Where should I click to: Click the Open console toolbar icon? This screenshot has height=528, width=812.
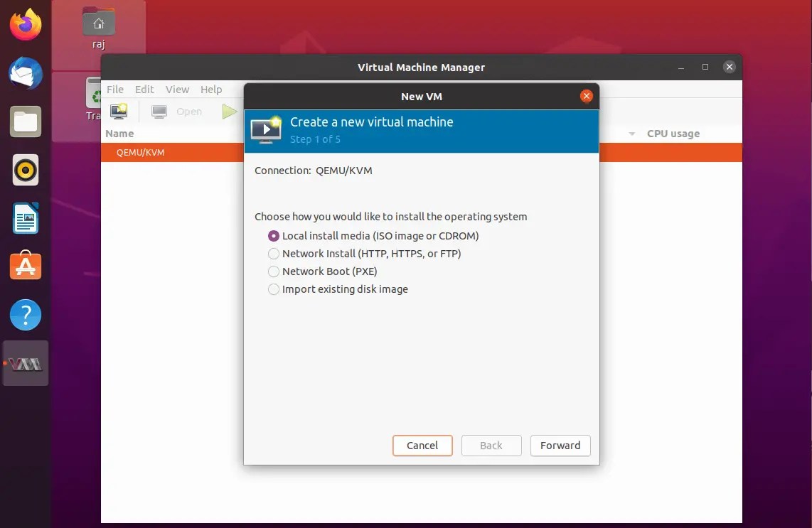click(158, 111)
